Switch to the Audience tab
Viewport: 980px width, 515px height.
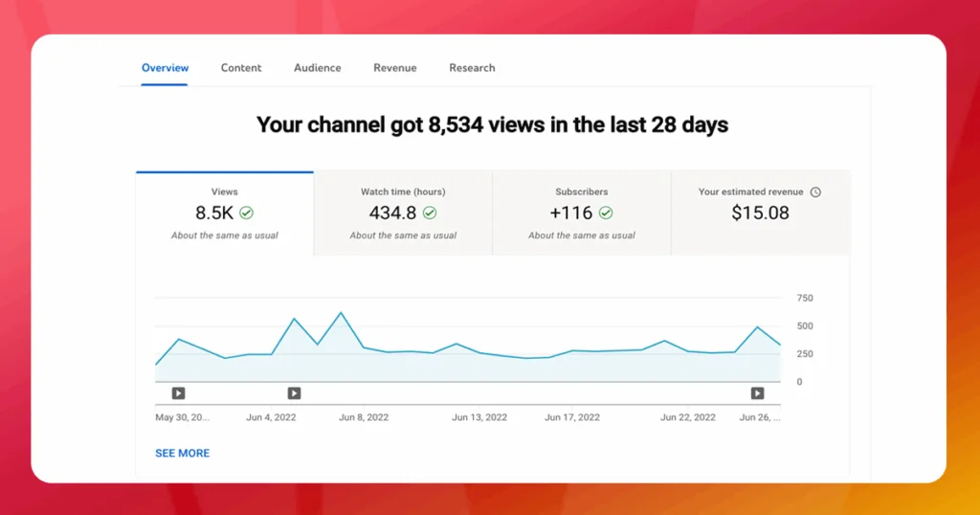(318, 68)
